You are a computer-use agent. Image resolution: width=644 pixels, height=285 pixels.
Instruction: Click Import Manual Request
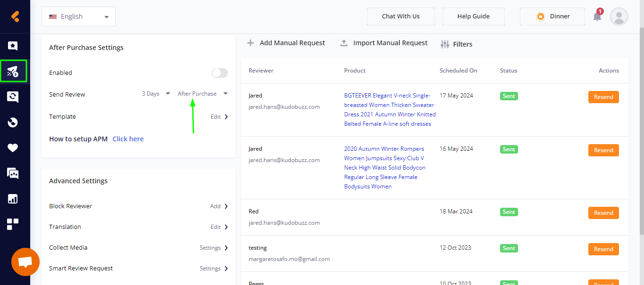pyautogui.click(x=390, y=43)
